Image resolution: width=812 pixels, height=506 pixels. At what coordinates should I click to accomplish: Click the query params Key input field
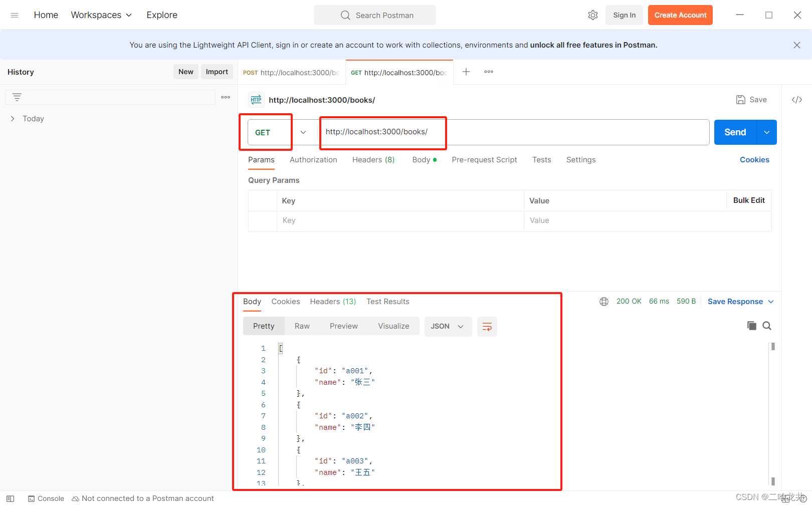pos(400,221)
